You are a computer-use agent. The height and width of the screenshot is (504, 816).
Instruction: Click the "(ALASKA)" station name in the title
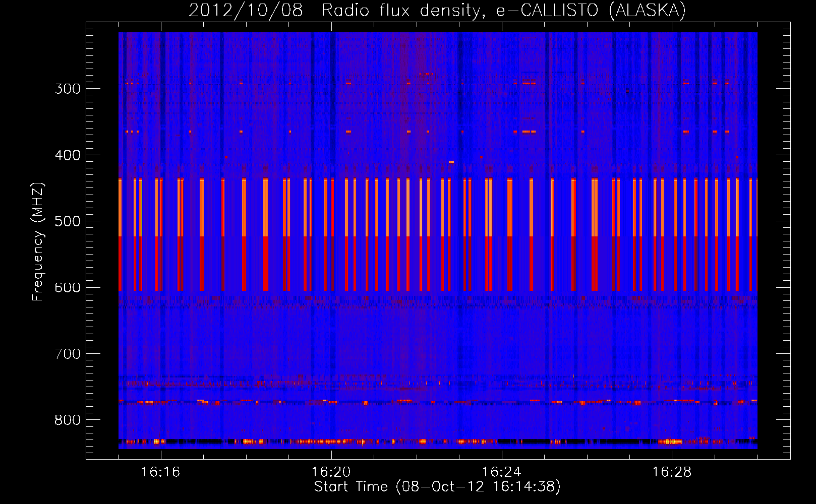coord(647,10)
